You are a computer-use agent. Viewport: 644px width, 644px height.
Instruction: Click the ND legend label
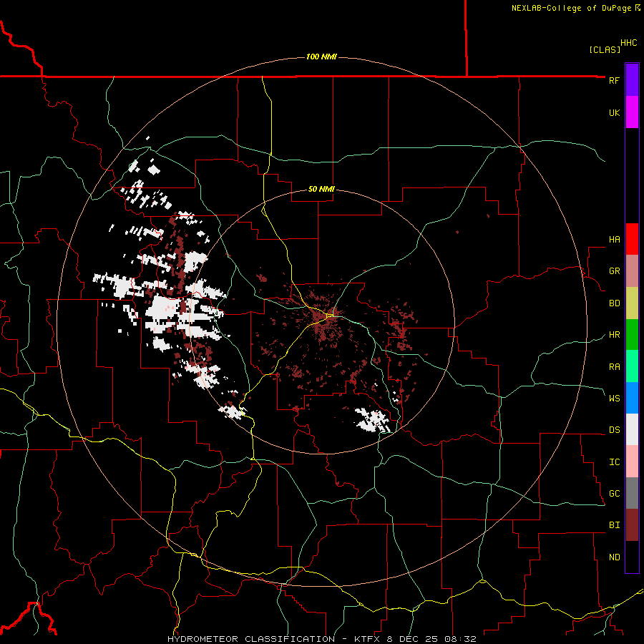pyautogui.click(x=614, y=557)
